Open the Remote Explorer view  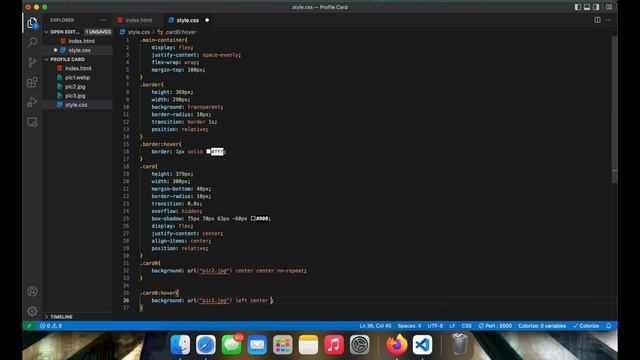point(32,122)
